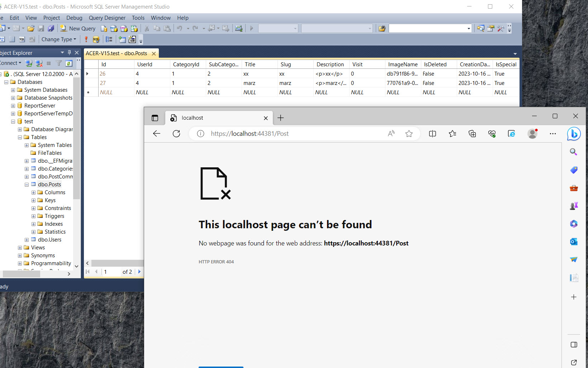Expand the dbo.Users table node

27,240
